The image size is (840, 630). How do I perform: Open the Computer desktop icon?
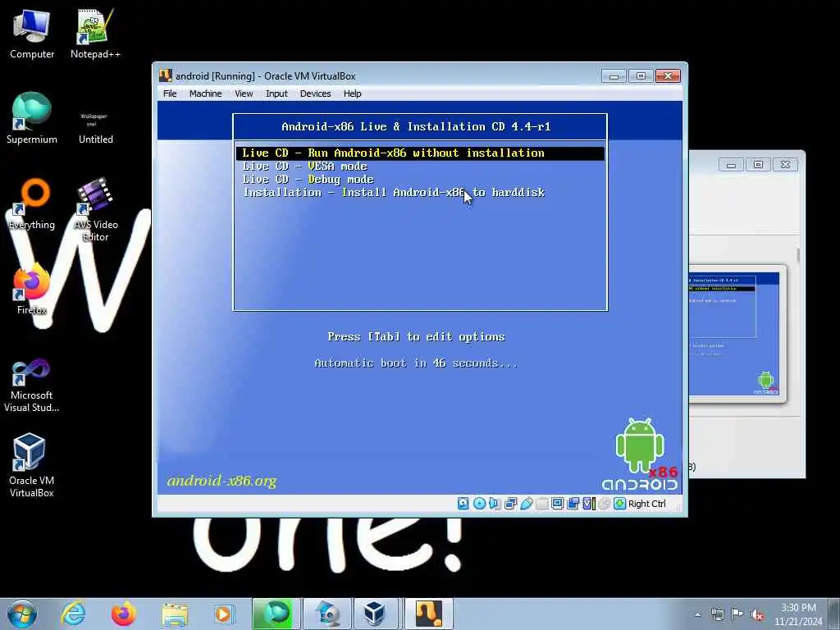32,34
